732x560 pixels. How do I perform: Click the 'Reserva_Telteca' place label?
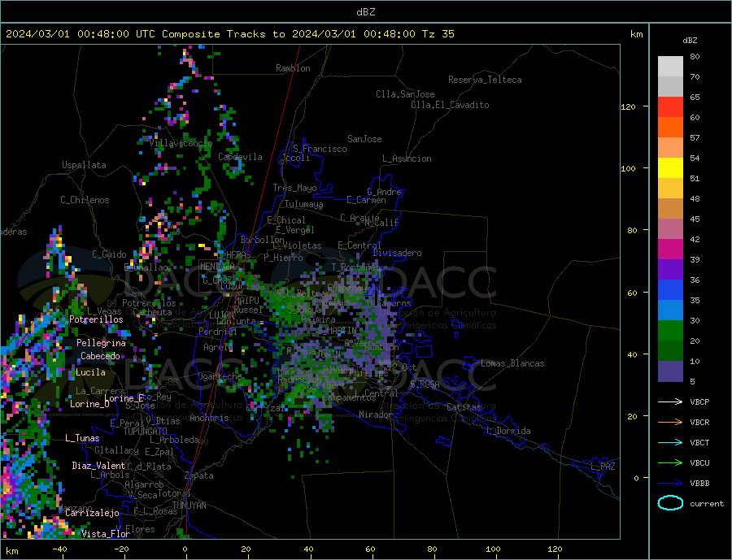pyautogui.click(x=485, y=80)
